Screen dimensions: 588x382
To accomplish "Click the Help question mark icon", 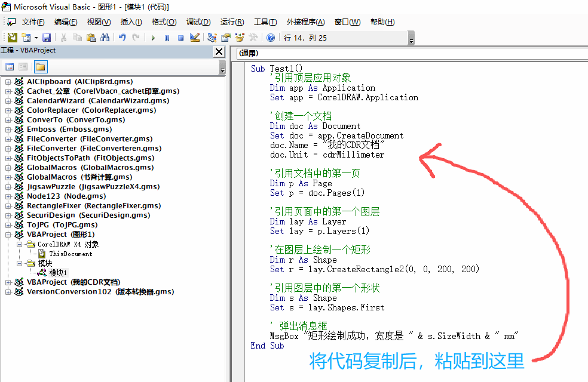I will click(271, 38).
